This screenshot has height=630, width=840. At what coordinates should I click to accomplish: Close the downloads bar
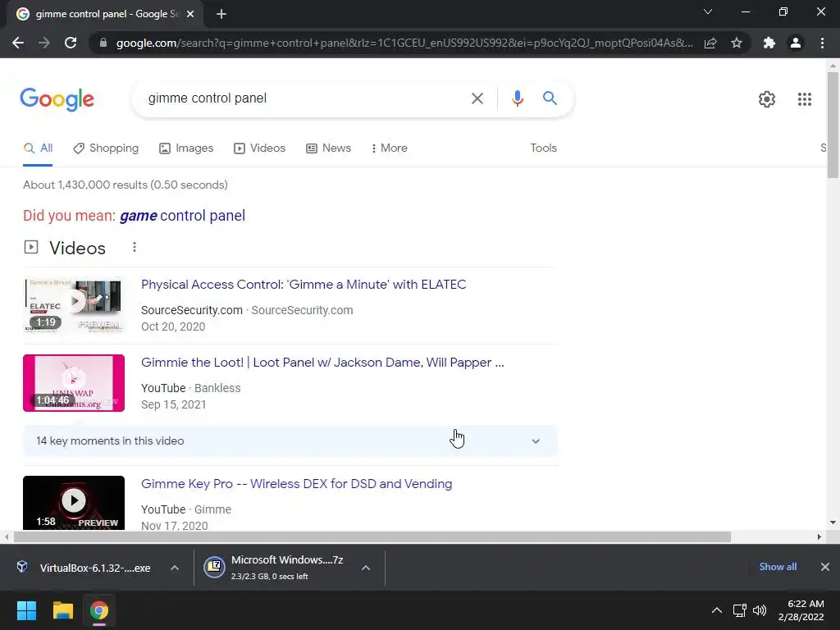tap(825, 567)
